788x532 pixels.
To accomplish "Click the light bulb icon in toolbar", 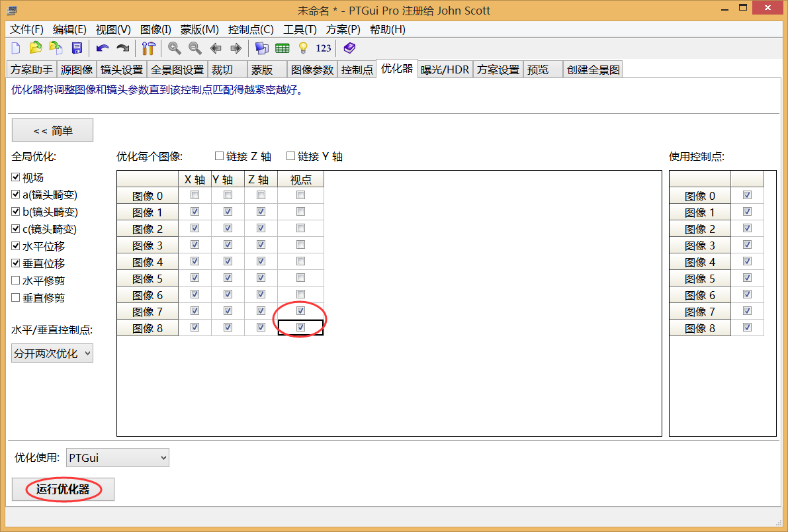I will tap(303, 48).
